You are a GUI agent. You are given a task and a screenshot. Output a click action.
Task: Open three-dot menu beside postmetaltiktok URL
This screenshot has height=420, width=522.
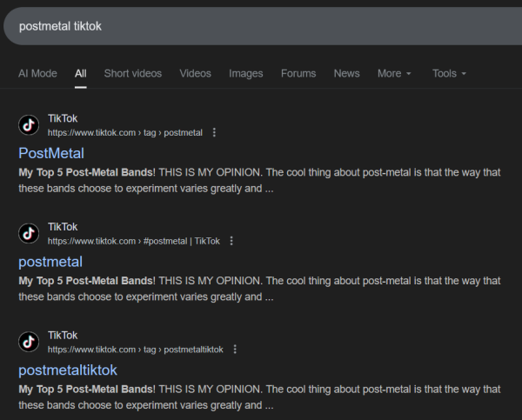point(235,350)
